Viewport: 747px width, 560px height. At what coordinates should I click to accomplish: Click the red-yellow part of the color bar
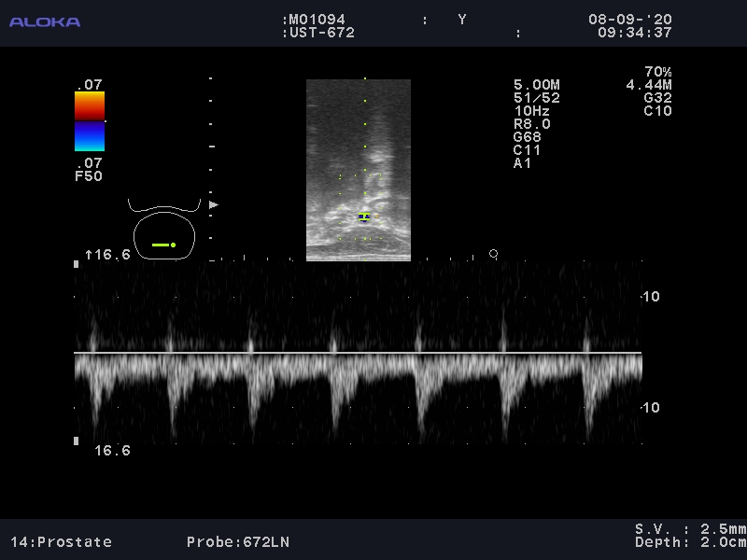90,105
